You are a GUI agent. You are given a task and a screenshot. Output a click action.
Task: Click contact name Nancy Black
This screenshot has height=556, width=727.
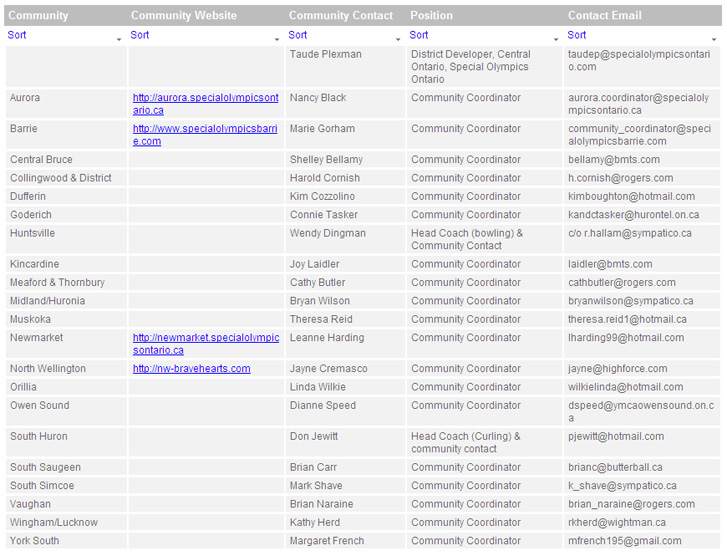click(x=318, y=98)
